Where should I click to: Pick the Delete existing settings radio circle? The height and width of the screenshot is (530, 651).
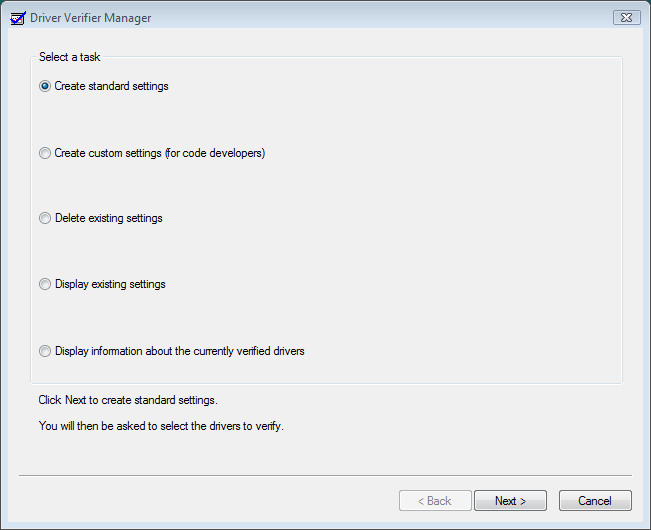coord(45,218)
